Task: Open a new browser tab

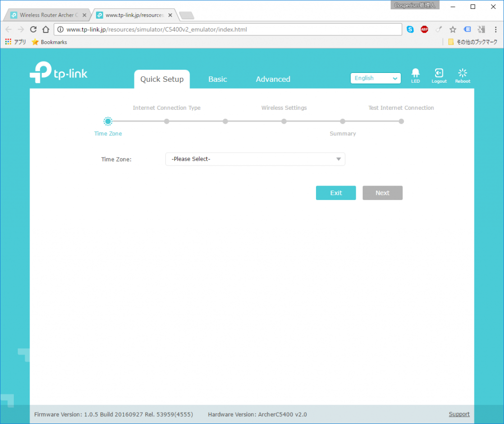Action: pos(187,15)
